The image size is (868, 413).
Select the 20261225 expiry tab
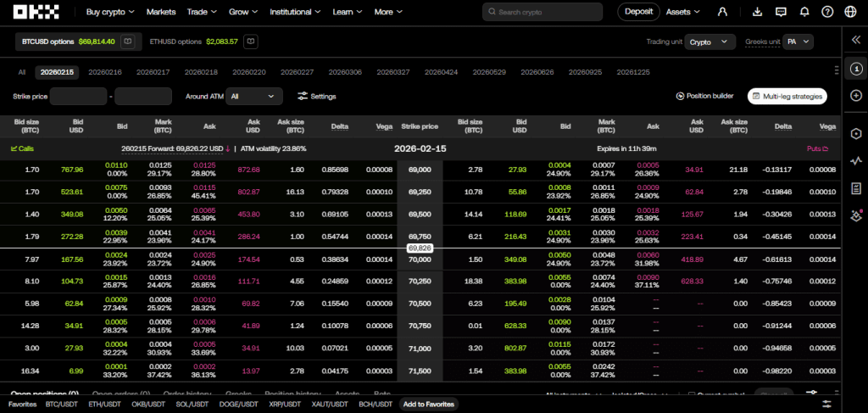[633, 72]
